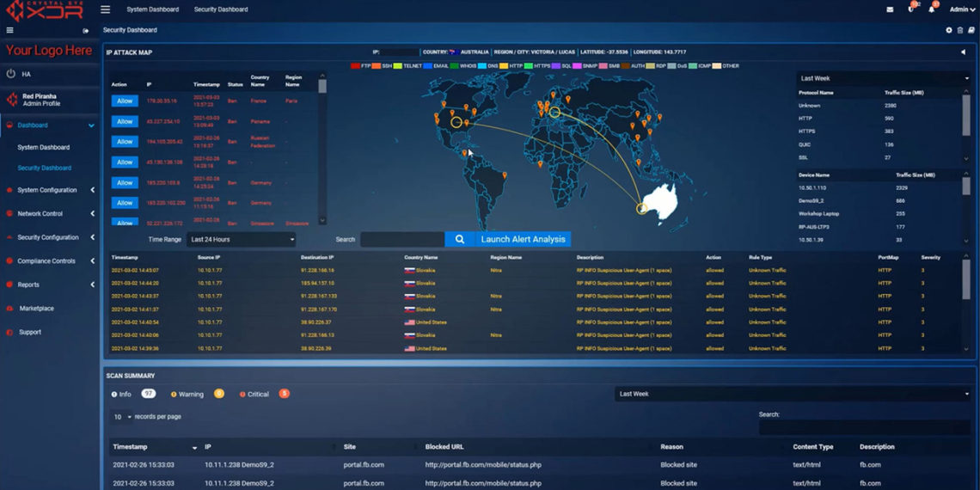The image size is (980, 490).
Task: Click the Reports sidebar icon
Action: pos(9,285)
